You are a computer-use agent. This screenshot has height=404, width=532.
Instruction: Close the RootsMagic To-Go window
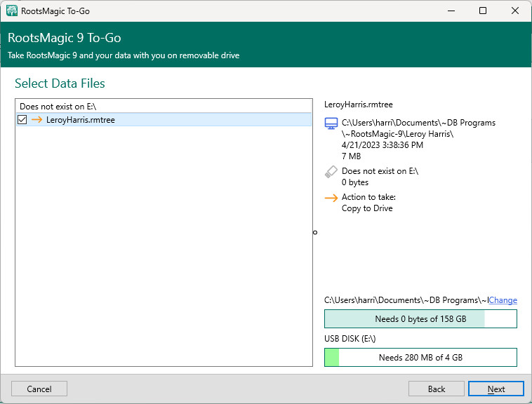[x=514, y=11]
